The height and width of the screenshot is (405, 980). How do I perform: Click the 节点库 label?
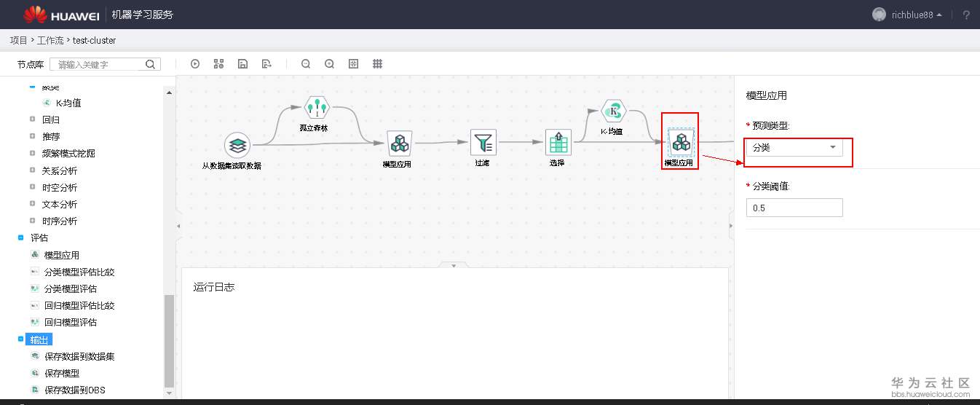(31, 64)
